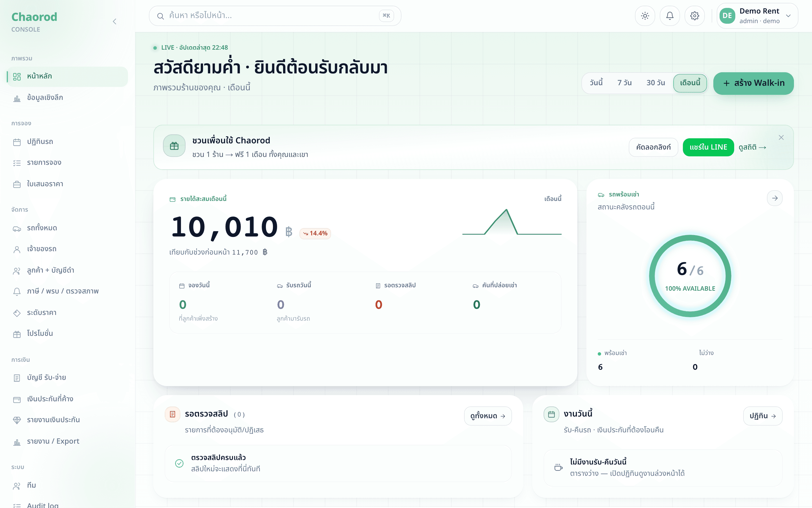Click จองวันนี้ stat tile
Screen dimensions: 812x508
tap(218, 303)
